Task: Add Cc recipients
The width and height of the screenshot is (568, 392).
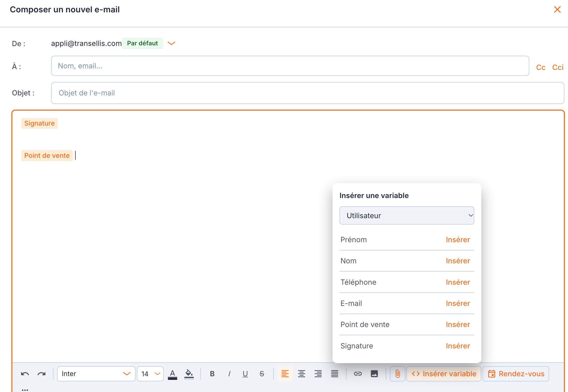Action: (541, 67)
